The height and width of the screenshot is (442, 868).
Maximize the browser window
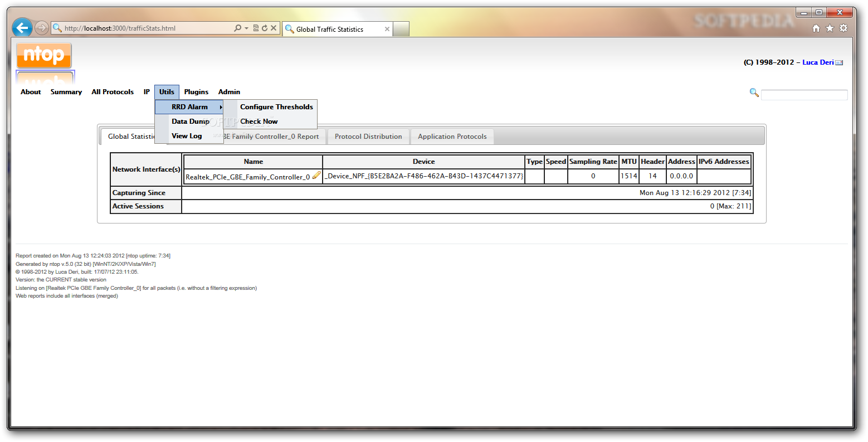coord(818,12)
